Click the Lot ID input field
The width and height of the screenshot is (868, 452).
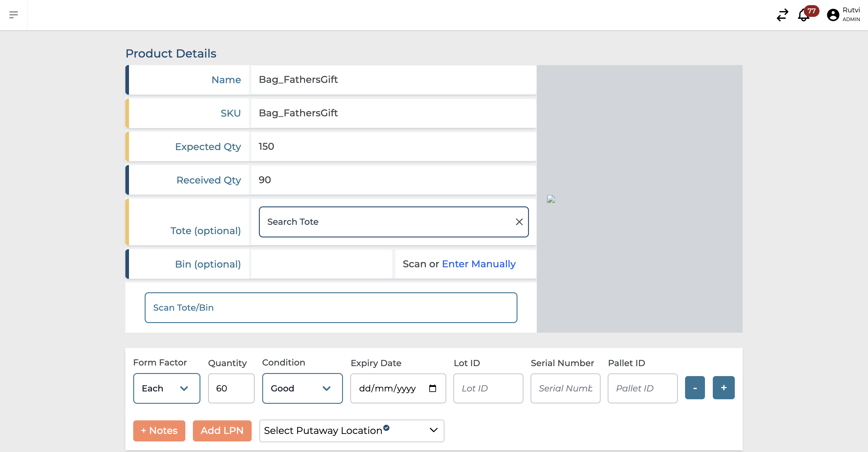[488, 388]
